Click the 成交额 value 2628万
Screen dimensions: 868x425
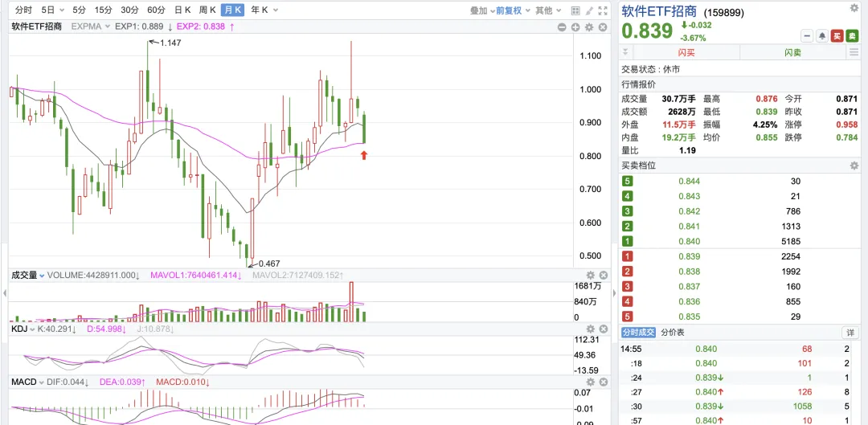pos(682,112)
